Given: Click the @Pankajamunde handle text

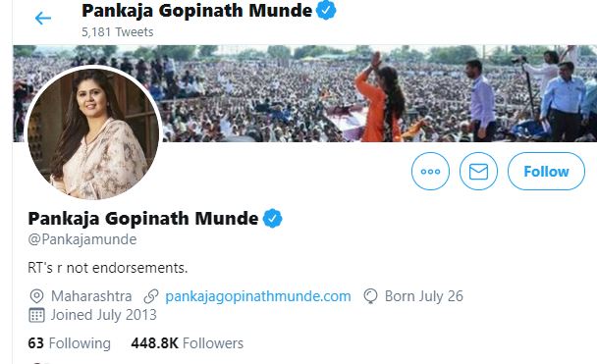Looking at the screenshot, I should pyautogui.click(x=82, y=239).
